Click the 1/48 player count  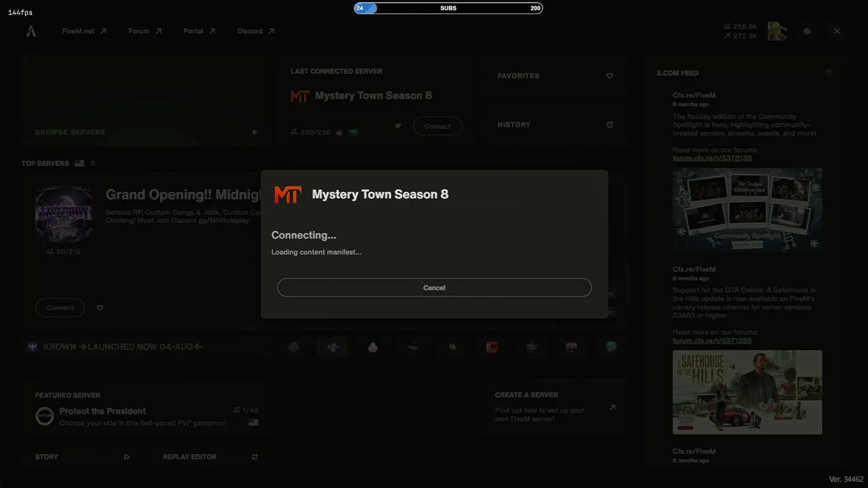coord(245,410)
